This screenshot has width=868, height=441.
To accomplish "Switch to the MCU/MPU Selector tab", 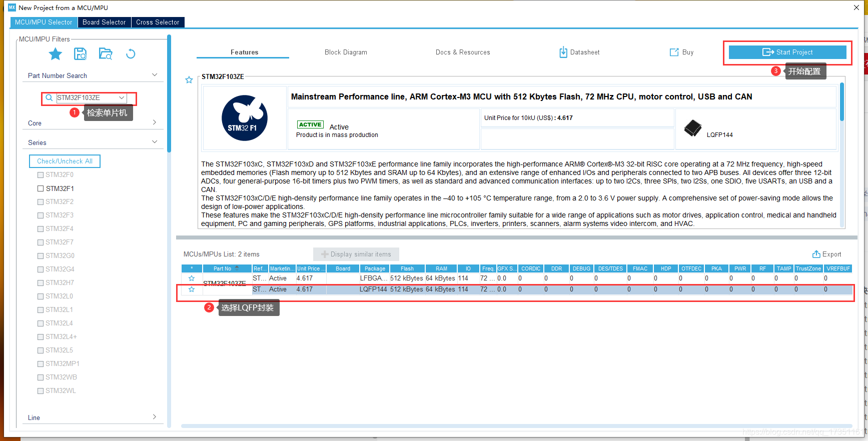I will [44, 22].
